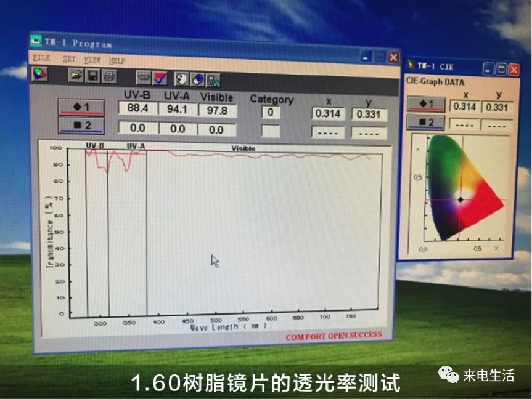The width and height of the screenshot is (532, 399).
Task: Click the COM port connector icon
Action: coord(144,78)
